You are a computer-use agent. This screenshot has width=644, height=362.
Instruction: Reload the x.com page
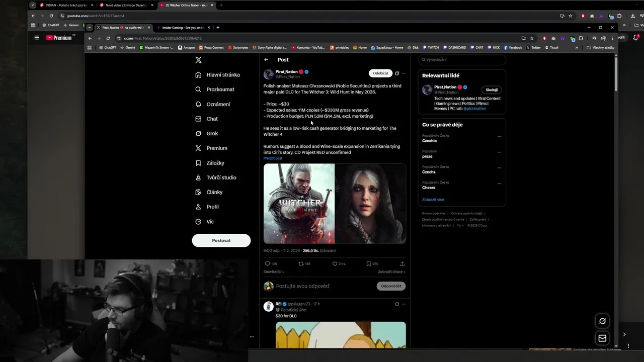point(108,38)
